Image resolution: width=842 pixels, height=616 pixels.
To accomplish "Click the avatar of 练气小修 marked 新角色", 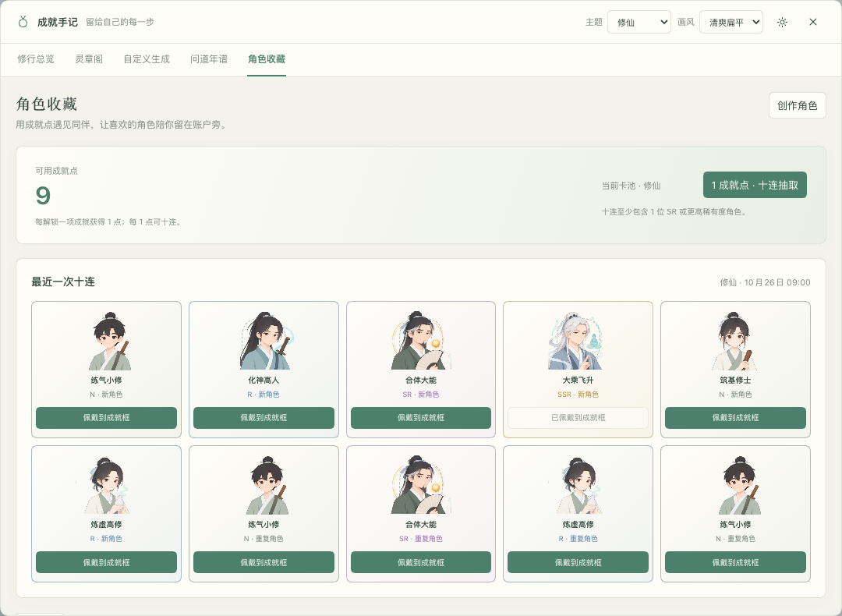I will point(110,341).
